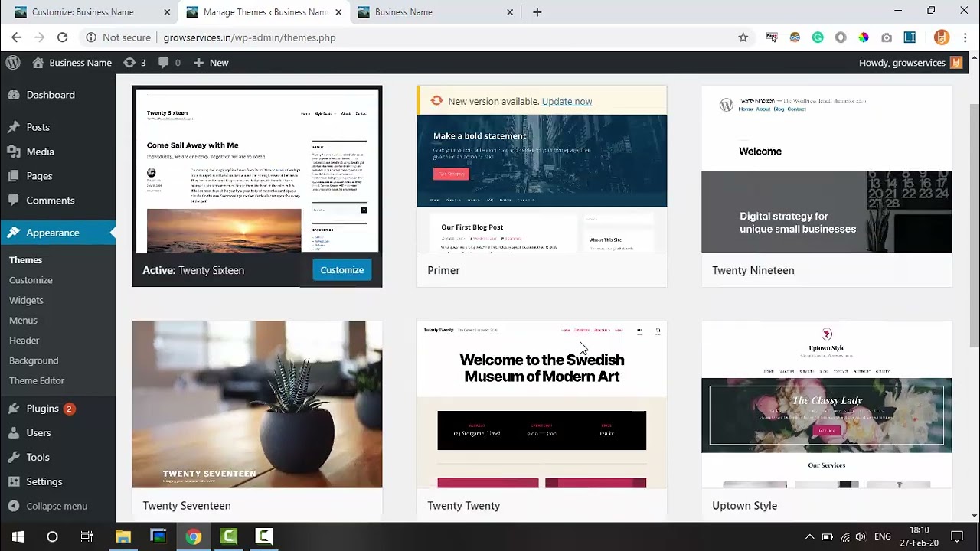The width and height of the screenshot is (980, 551).
Task: Click the Pages icon in sidebar
Action: click(14, 176)
